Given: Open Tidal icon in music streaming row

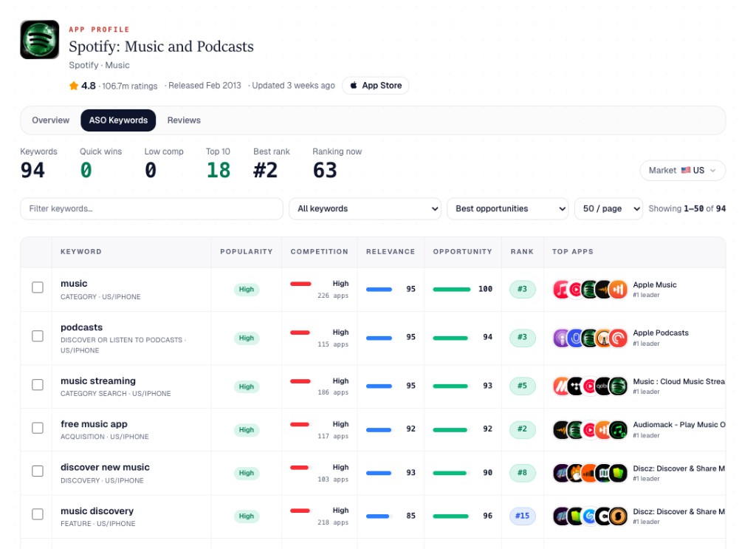Looking at the screenshot, I should [x=576, y=386].
